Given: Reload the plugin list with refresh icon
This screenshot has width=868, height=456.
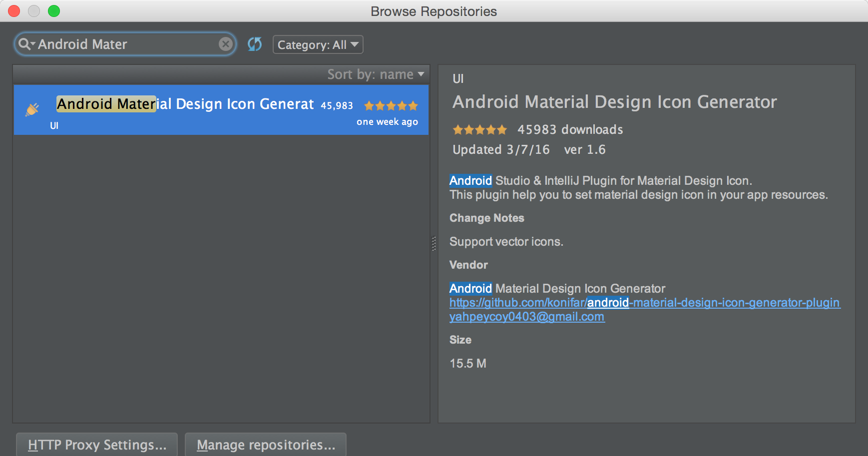Looking at the screenshot, I should point(255,44).
